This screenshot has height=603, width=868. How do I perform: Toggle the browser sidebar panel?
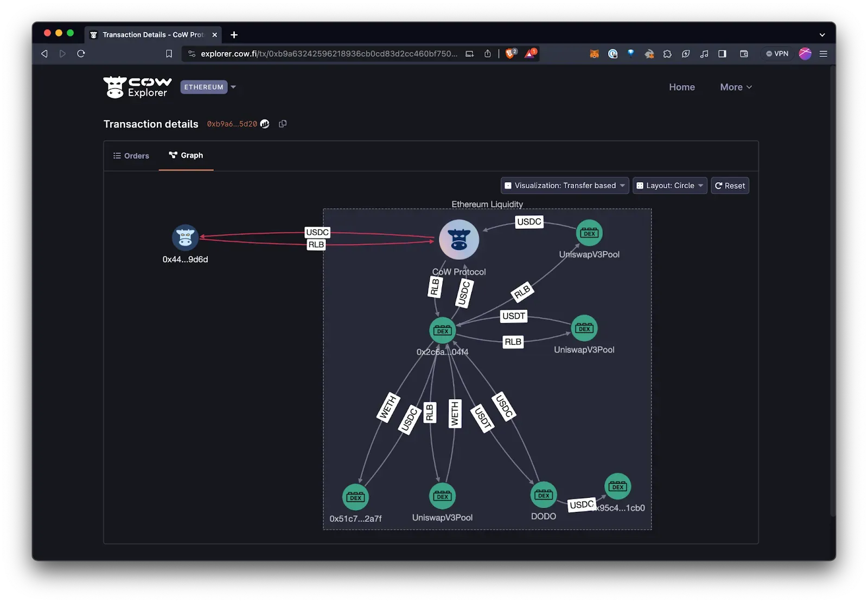722,54
